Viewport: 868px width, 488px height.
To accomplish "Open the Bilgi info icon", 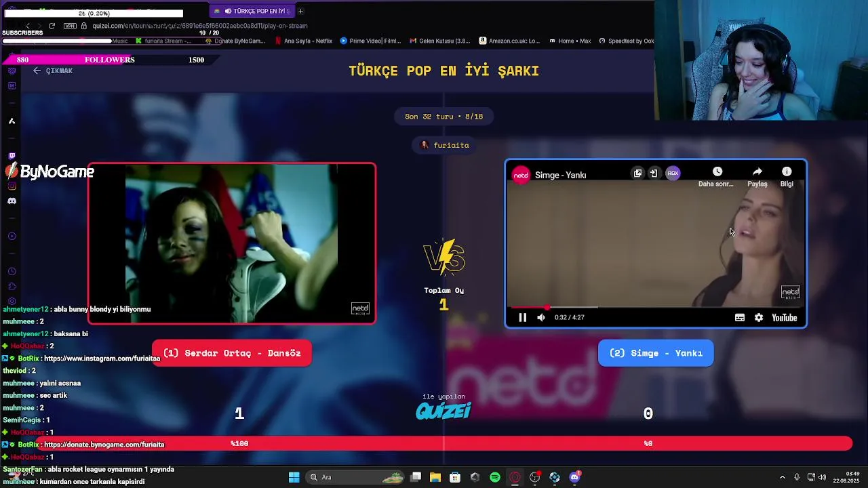I will point(787,171).
